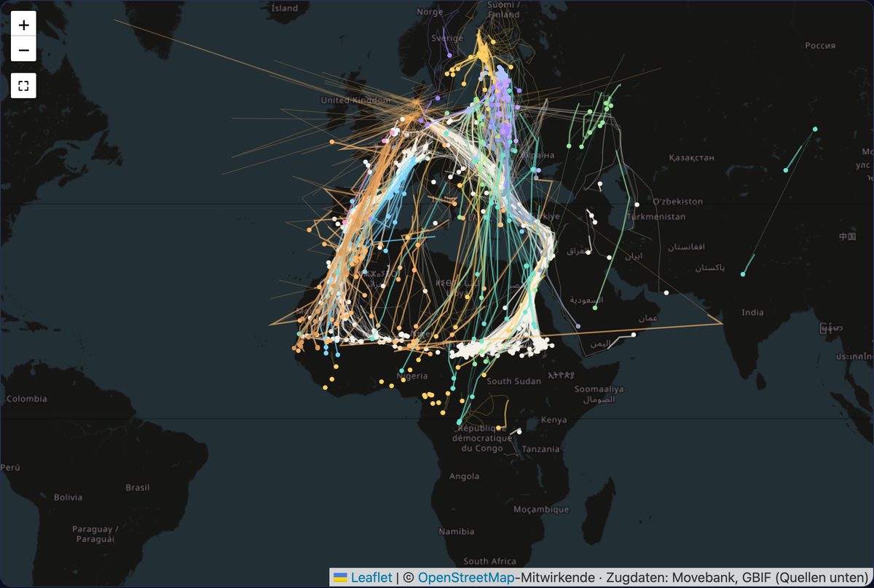Click the India country label
874x588 pixels.
pos(753,312)
